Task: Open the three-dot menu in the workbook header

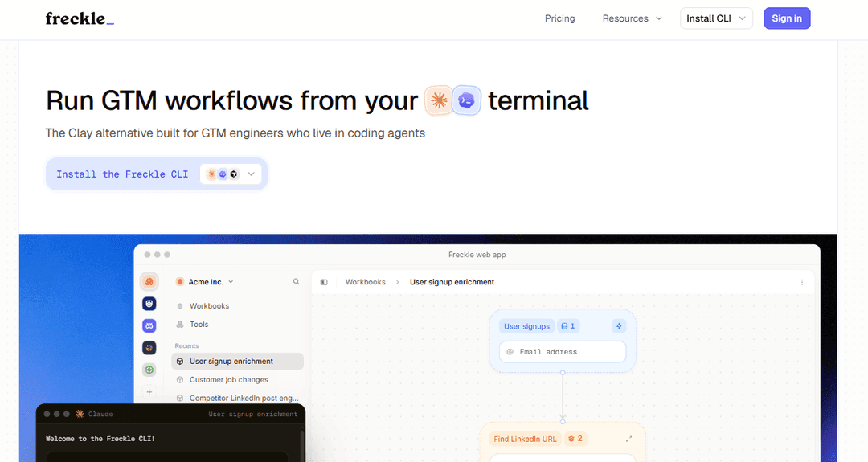Action: [x=801, y=282]
